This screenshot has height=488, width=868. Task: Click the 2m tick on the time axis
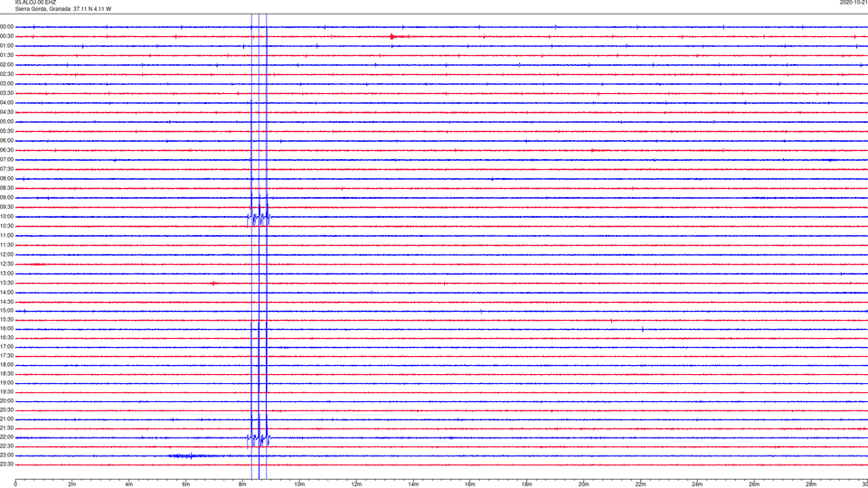[72, 484]
